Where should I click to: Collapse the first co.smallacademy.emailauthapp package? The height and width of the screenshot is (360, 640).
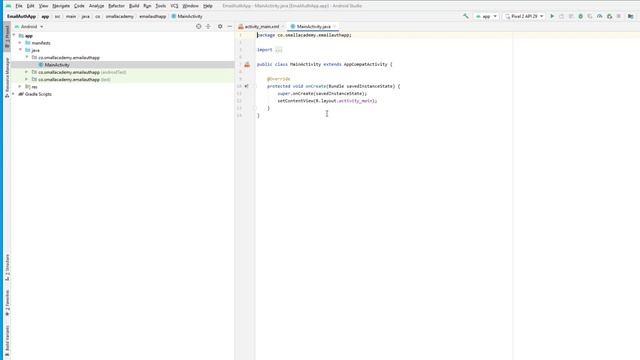(x=27, y=58)
